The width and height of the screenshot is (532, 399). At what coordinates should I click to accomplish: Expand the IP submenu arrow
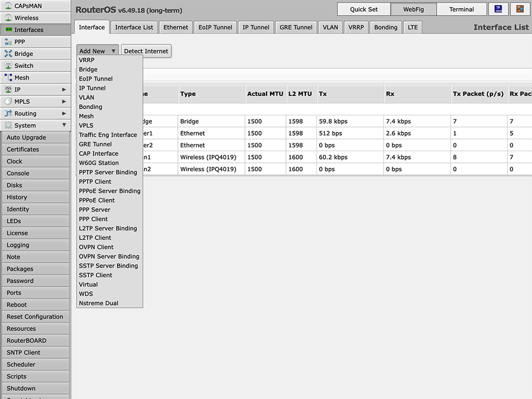tap(64, 90)
